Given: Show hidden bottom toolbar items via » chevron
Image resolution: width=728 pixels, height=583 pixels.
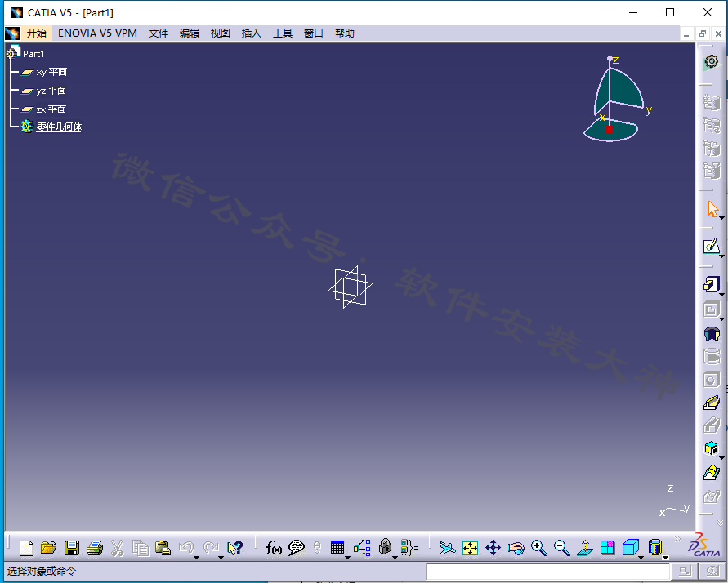Looking at the screenshot, I should 677,539.
